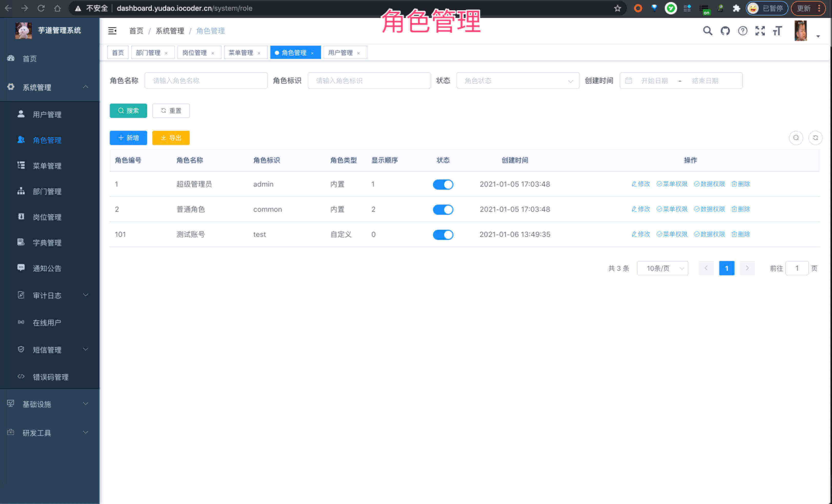Click the 字典管理 book icon in sidebar
This screenshot has height=504, width=832.
coord(21,242)
